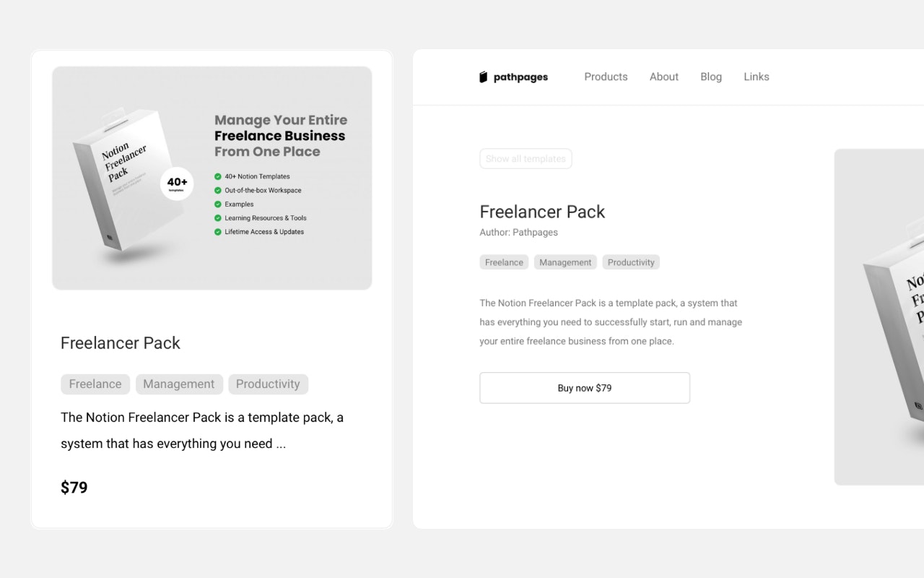This screenshot has height=578, width=924.
Task: Click checkmark icon beside "Learning Resources & Tools"
Action: coord(217,217)
